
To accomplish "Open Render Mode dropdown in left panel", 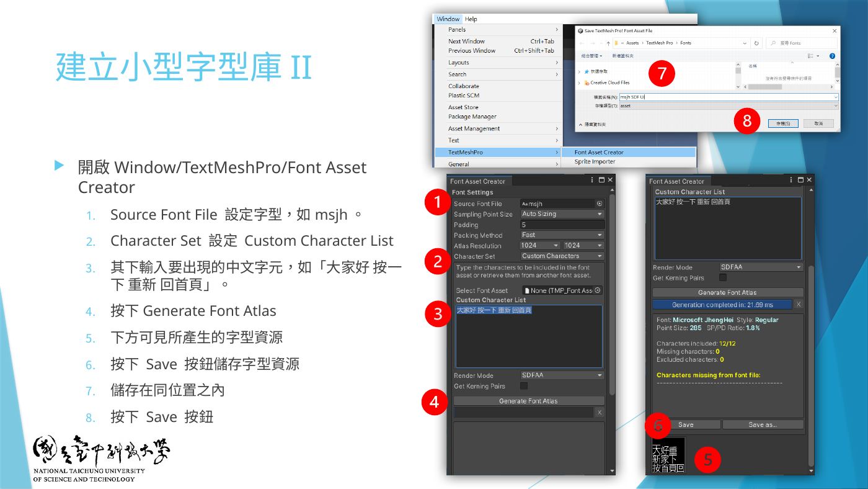I will [x=562, y=375].
